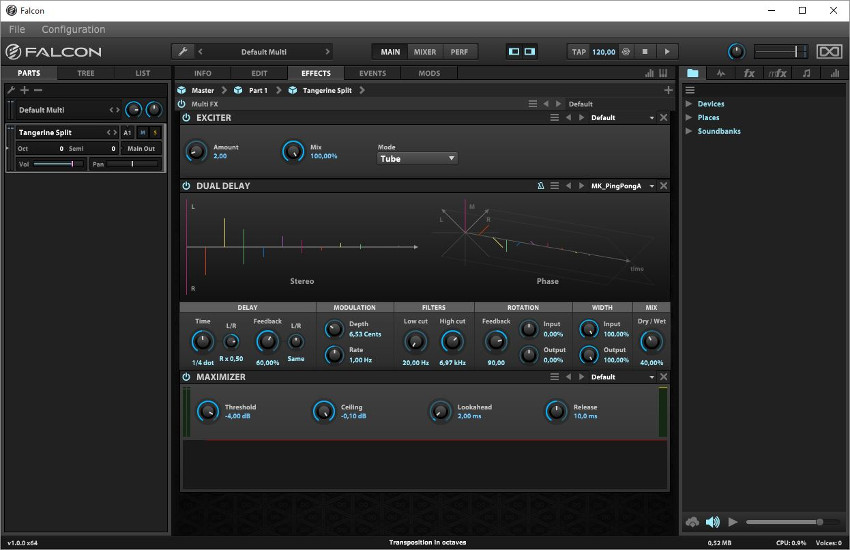Screen dimensions: 850x550
Task: Switch to MIXER view
Action: (x=425, y=52)
